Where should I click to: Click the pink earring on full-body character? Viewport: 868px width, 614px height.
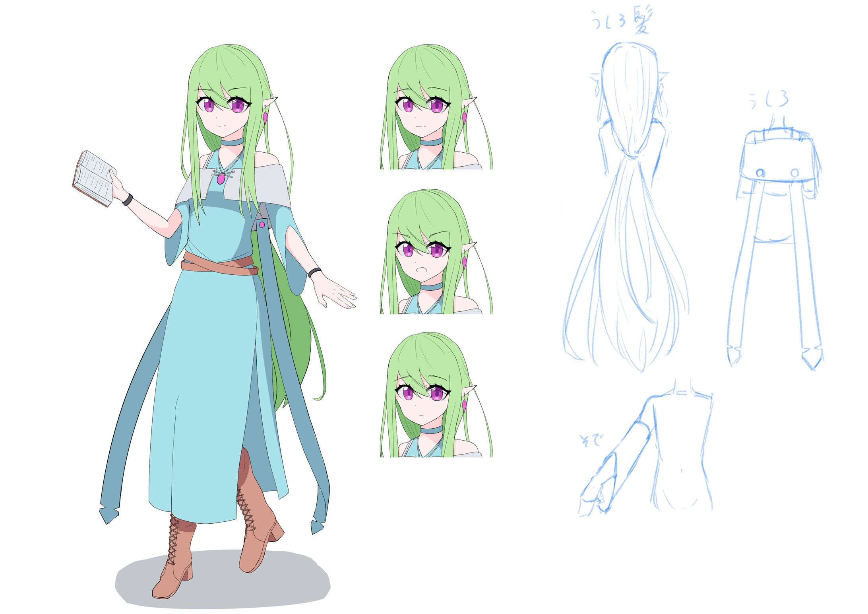click(x=265, y=117)
